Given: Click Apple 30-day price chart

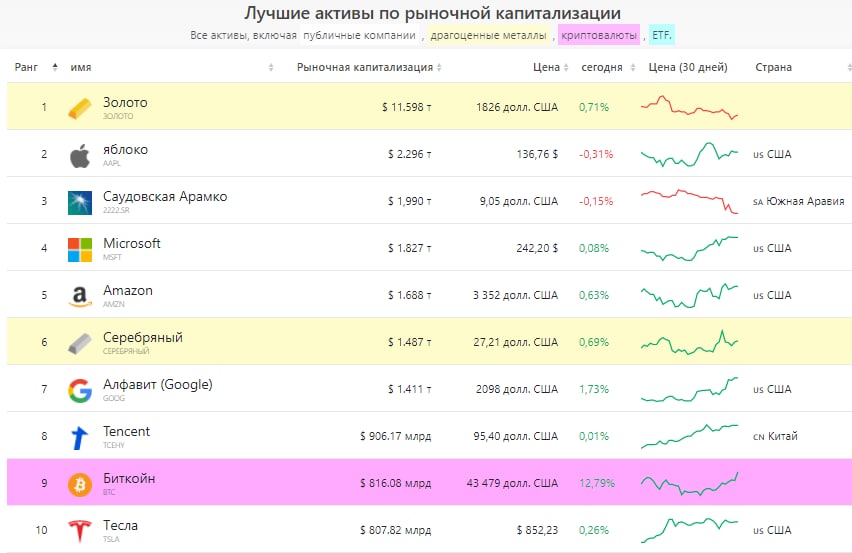Looking at the screenshot, I should click(x=689, y=154).
